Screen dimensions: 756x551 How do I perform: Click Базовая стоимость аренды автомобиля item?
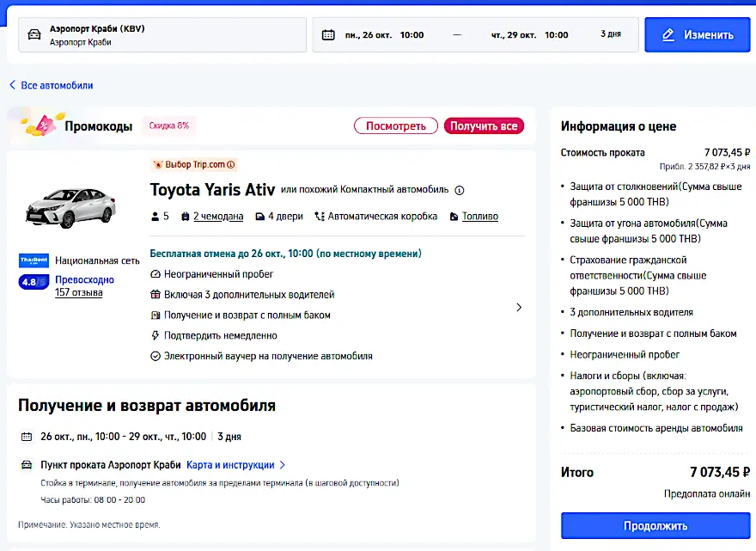656,428
